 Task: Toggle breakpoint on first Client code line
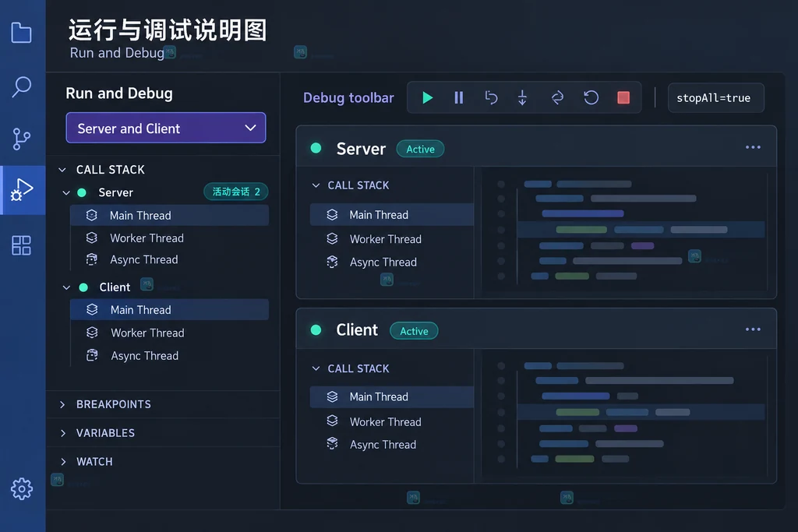[501, 365]
